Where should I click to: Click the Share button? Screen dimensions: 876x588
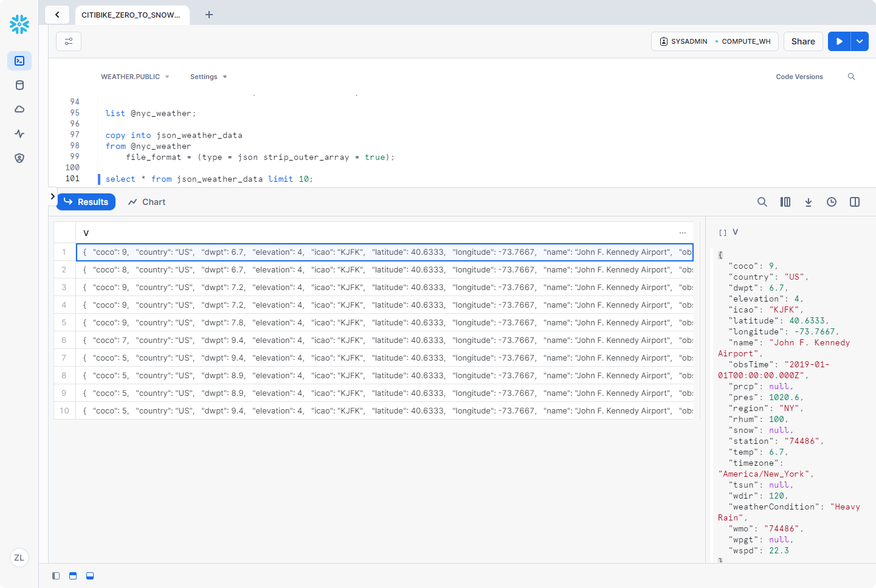[803, 41]
